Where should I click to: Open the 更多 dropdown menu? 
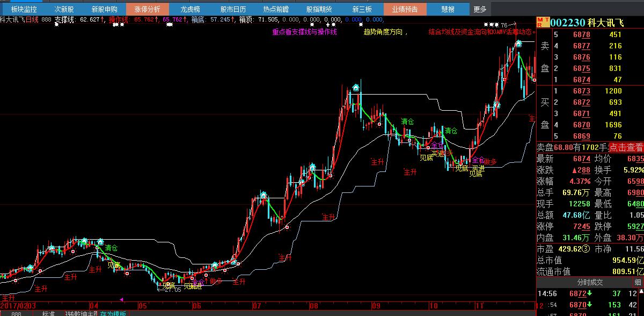coord(479,9)
